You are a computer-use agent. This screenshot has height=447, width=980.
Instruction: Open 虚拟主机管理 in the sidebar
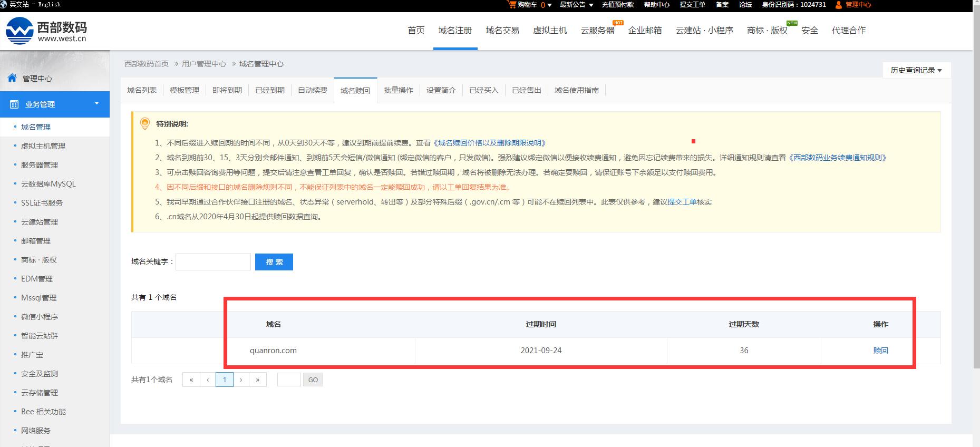(x=43, y=146)
